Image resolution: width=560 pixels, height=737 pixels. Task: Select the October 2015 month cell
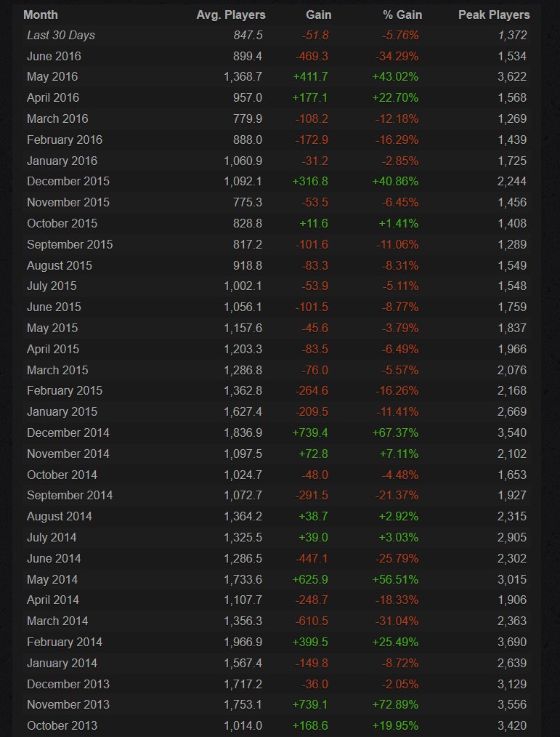coord(62,223)
